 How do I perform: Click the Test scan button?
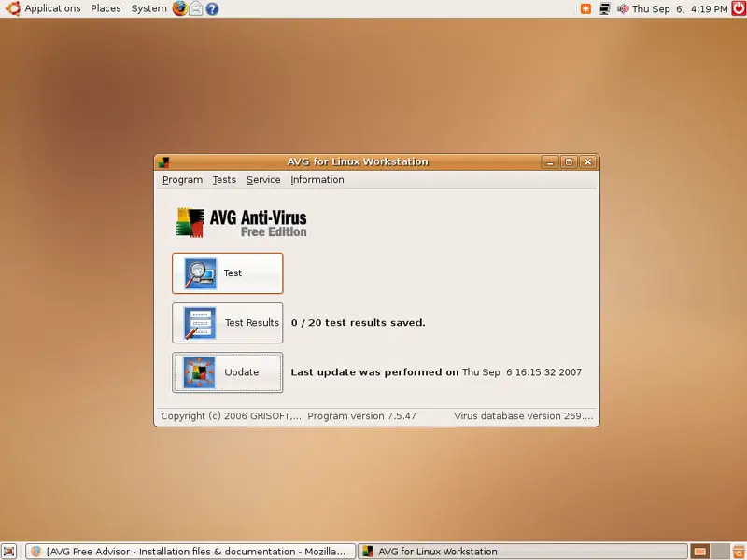(227, 273)
